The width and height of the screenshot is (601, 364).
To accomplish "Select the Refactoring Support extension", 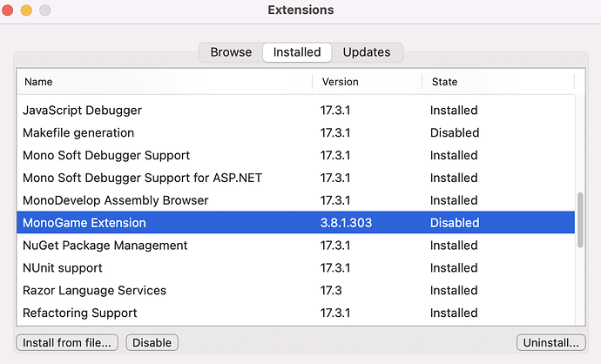I will pos(295,313).
